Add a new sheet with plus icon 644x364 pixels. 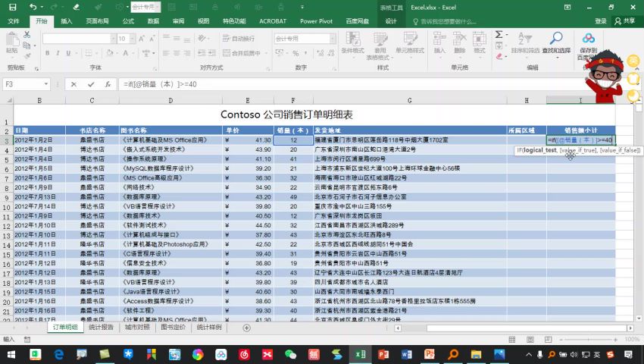246,328
